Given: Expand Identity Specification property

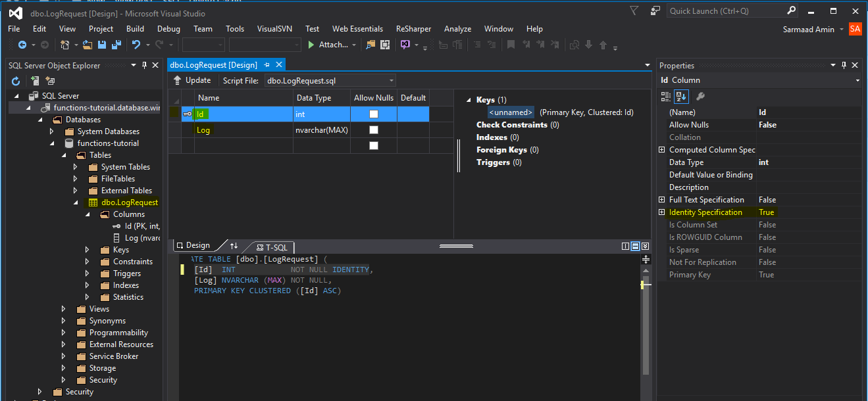Looking at the screenshot, I should (662, 212).
